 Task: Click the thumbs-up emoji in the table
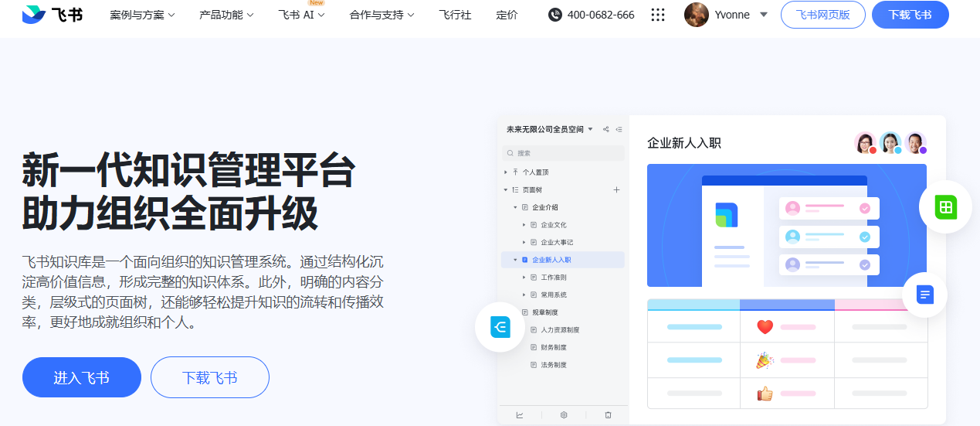tap(765, 394)
